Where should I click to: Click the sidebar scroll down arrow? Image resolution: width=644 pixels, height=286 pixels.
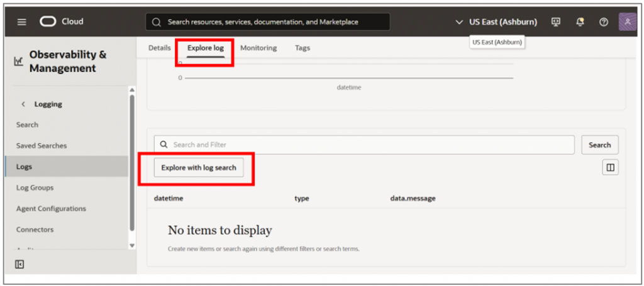[x=132, y=245]
